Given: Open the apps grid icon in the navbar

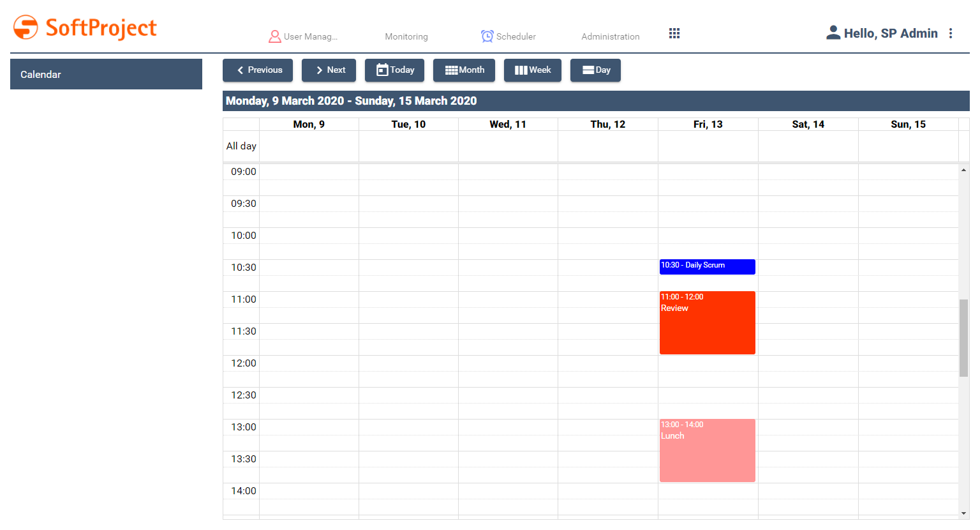Looking at the screenshot, I should (x=674, y=33).
